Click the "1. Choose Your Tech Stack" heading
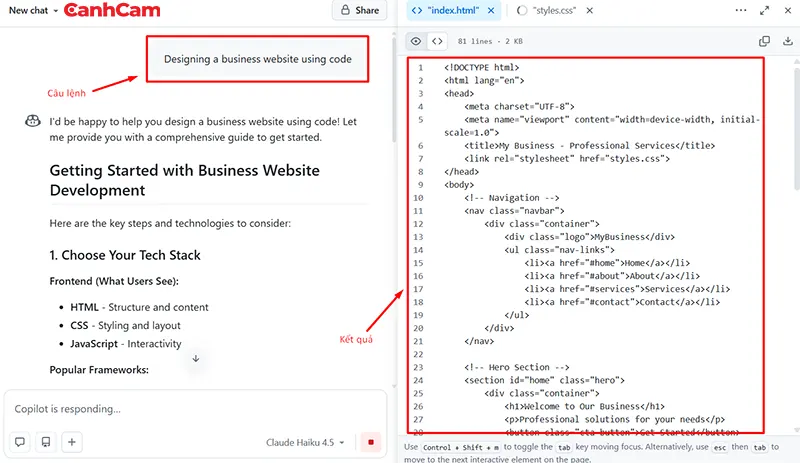 click(125, 255)
